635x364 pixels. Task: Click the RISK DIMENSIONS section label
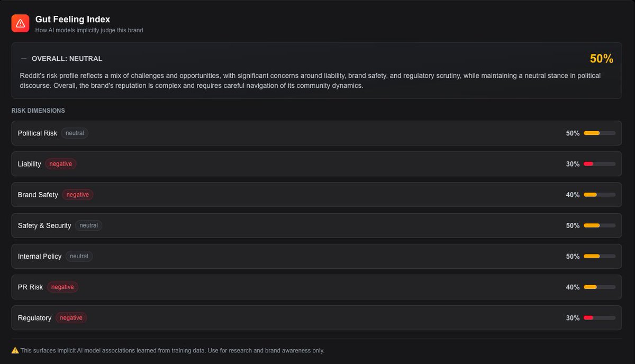[x=38, y=111]
